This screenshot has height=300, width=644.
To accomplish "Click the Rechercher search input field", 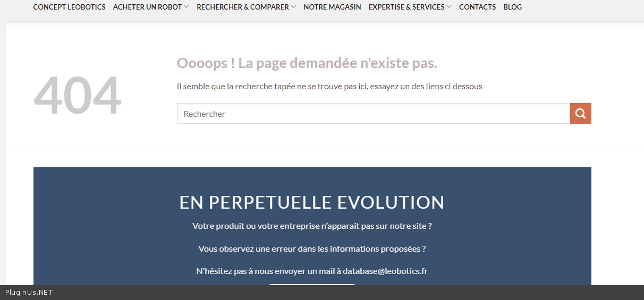I will 373,114.
